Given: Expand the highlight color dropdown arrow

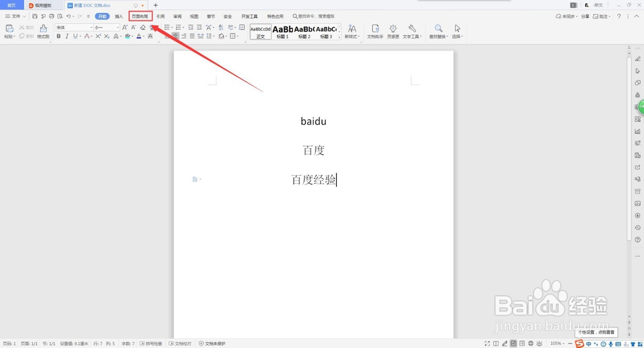Looking at the screenshot, I should [132, 37].
